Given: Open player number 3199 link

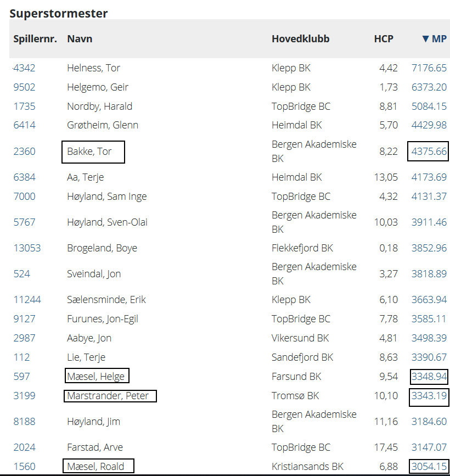Looking at the screenshot, I should (24, 396).
